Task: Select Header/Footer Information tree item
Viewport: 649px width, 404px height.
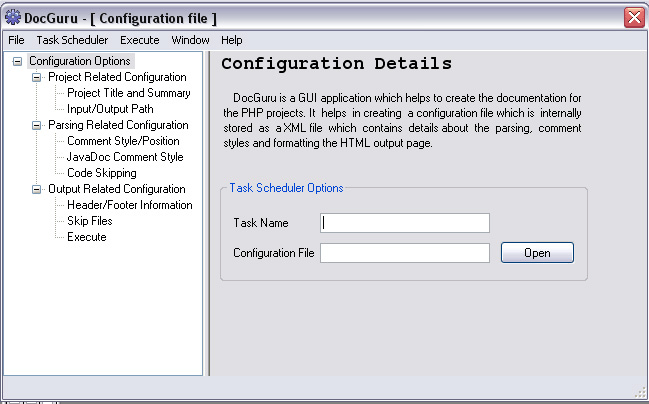Action: coord(130,205)
